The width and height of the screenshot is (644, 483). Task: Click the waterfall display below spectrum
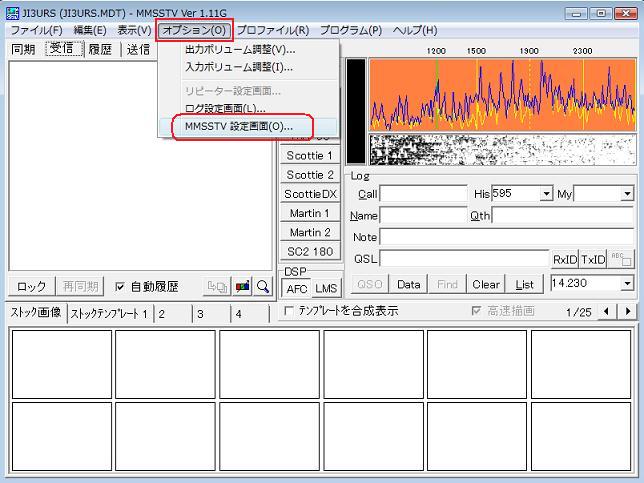tap(503, 150)
